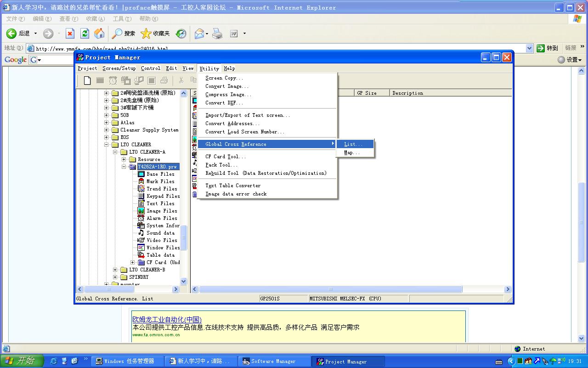Click the Base Files icon in tree
Image resolution: width=588 pixels, height=368 pixels.
tap(141, 174)
